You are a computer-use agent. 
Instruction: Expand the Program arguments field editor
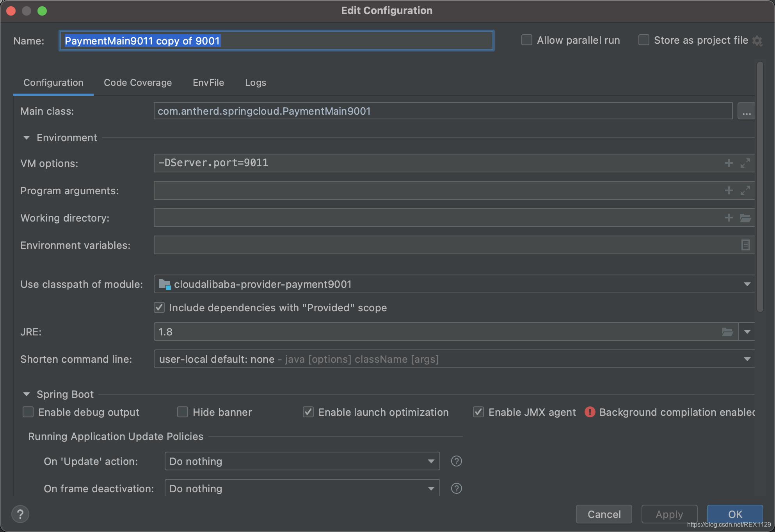745,190
